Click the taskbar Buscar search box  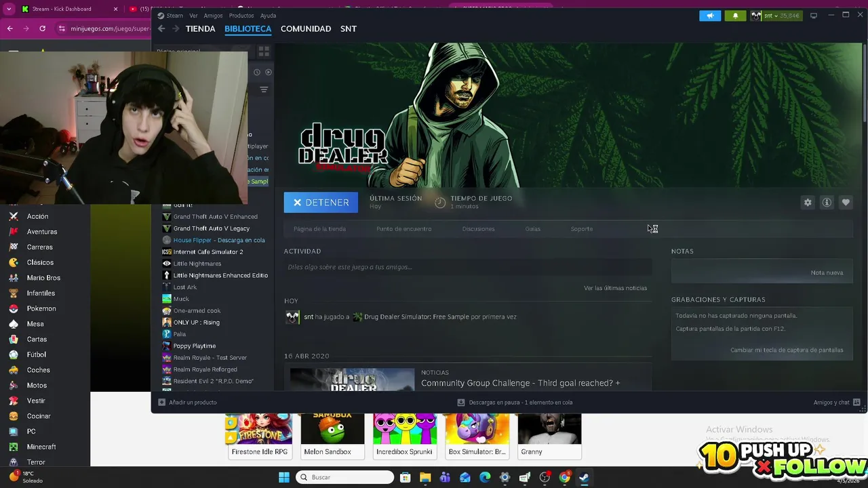[345, 477]
